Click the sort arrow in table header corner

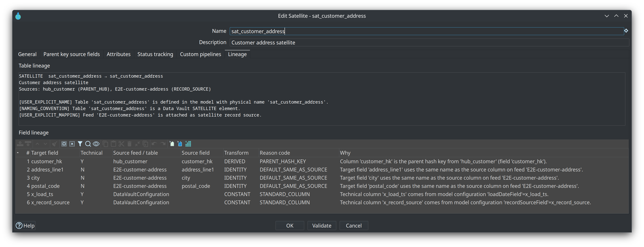pos(18,153)
